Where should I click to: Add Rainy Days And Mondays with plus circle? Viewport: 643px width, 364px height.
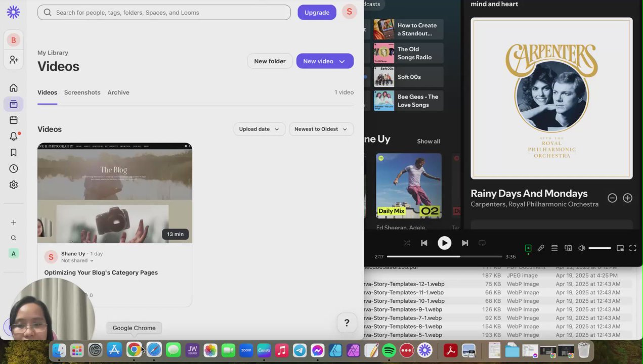coord(627,198)
